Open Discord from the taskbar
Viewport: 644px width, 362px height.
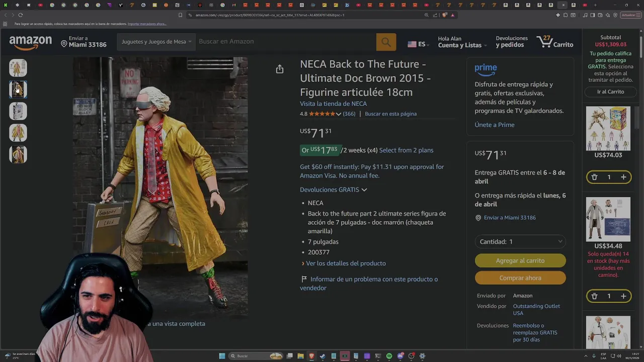coord(400,356)
